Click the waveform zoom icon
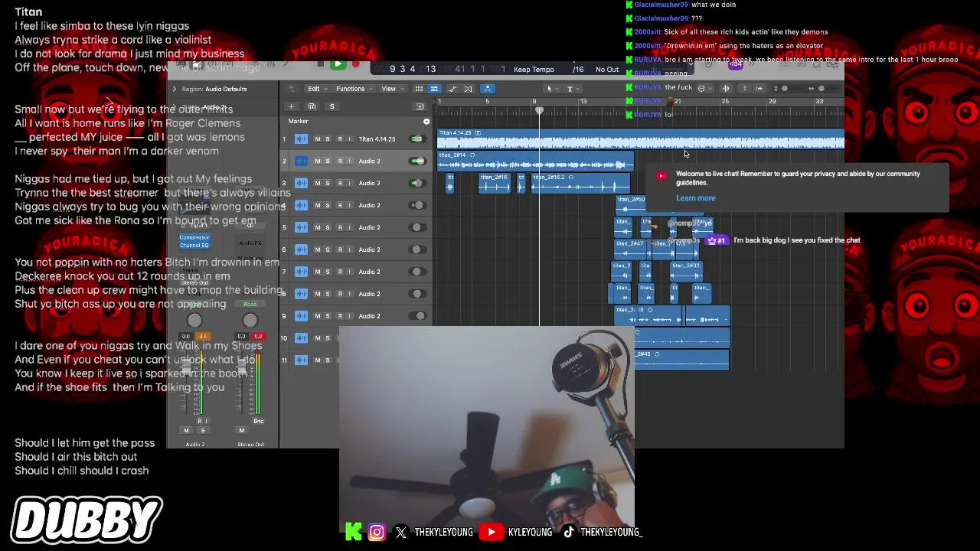 [x=725, y=89]
